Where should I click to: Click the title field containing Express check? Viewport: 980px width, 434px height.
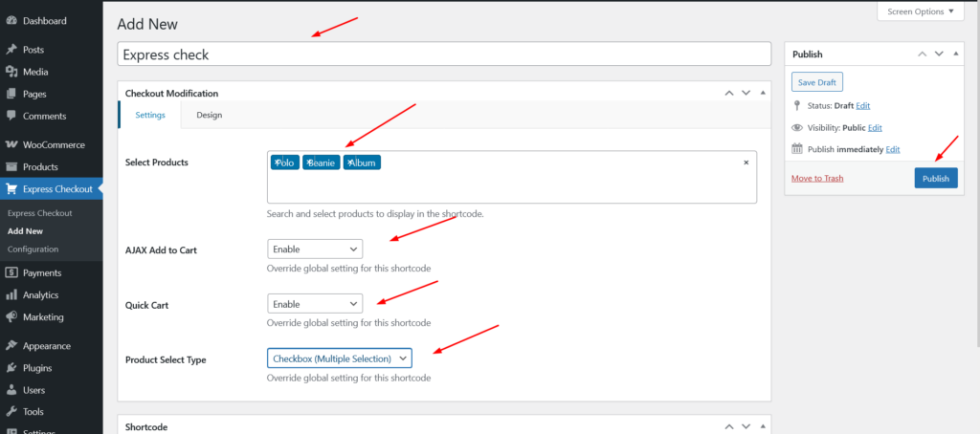(444, 54)
